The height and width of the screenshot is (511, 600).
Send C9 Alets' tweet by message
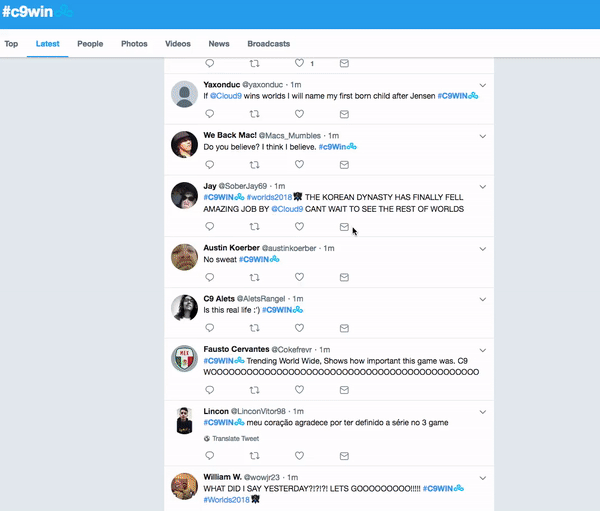(344, 328)
